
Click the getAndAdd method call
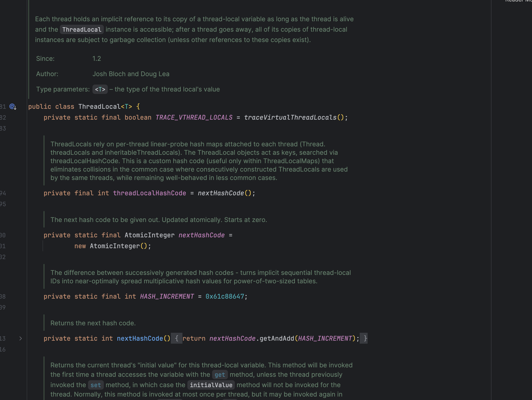pos(277,339)
